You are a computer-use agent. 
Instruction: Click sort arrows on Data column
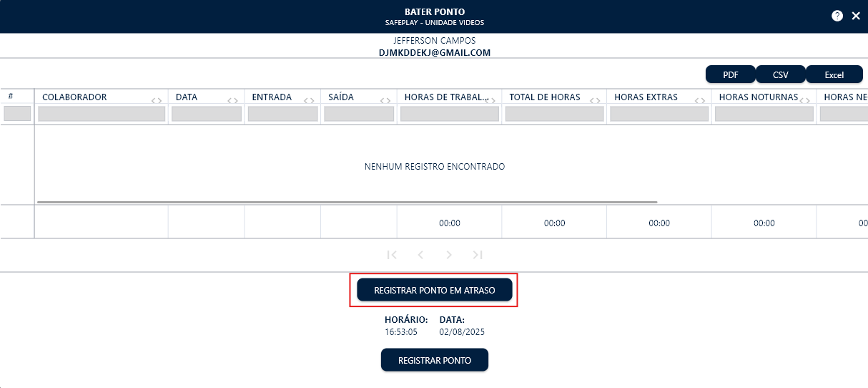point(232,100)
